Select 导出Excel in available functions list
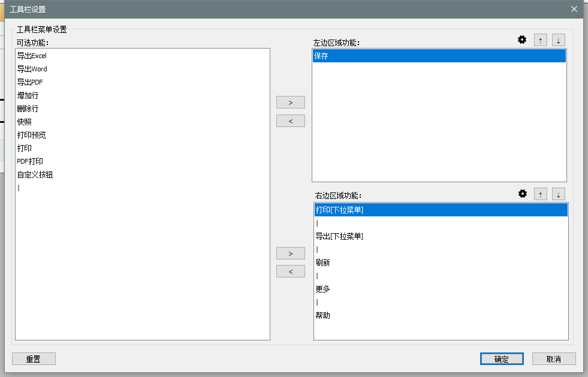The image size is (588, 377). click(x=32, y=56)
